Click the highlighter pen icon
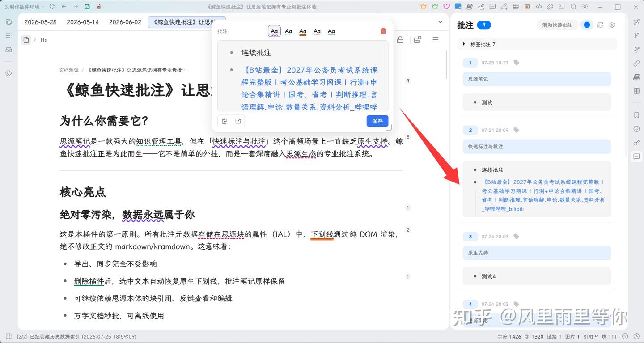Viewport: 644px width, 343px height. pyautogui.click(x=481, y=7)
